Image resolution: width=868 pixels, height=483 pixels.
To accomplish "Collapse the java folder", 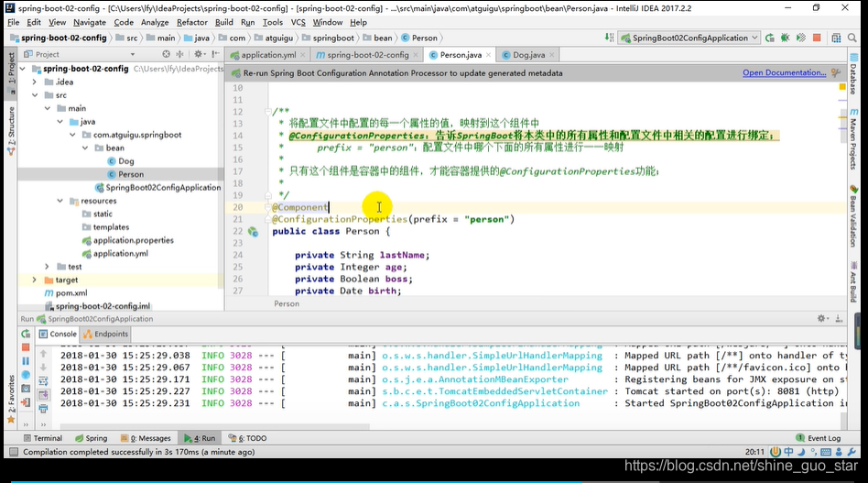I will point(60,121).
